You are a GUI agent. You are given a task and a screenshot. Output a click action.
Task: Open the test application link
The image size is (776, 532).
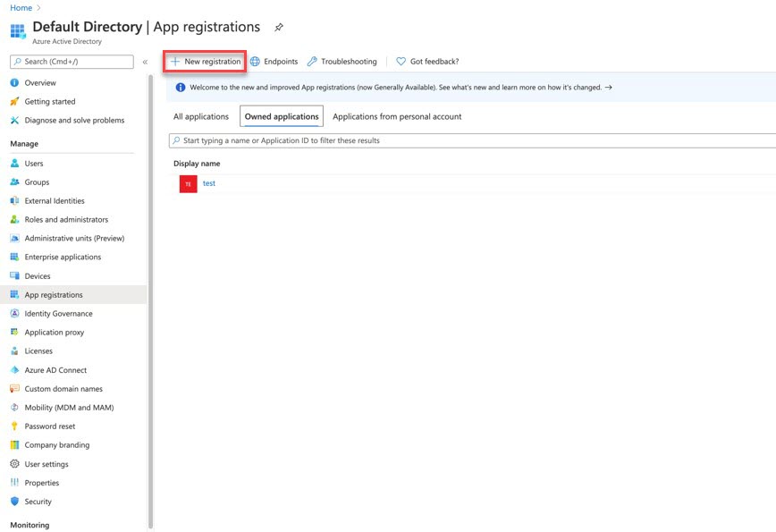[x=209, y=183]
